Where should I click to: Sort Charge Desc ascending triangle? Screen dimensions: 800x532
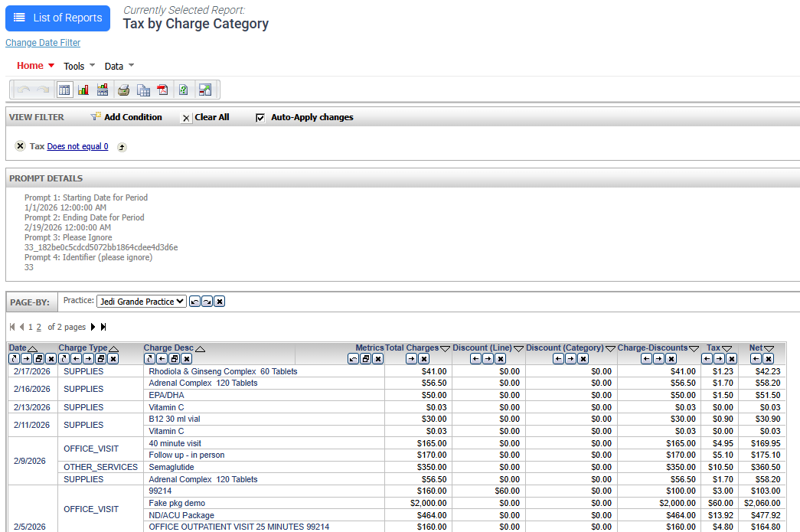tap(200, 349)
